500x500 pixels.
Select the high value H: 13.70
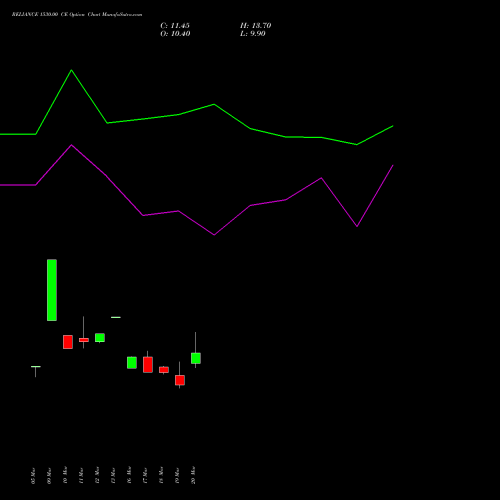click(x=256, y=26)
